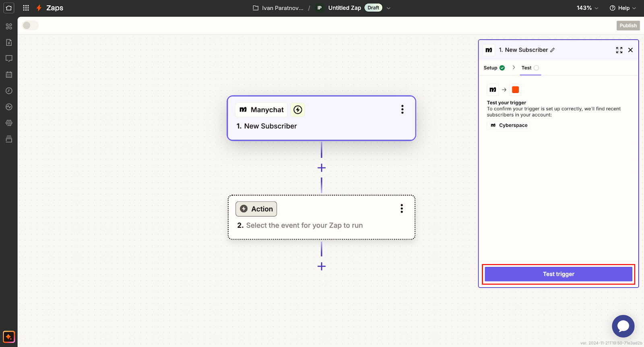Click the pencil icon to rename step
The image size is (644, 347).
(553, 50)
